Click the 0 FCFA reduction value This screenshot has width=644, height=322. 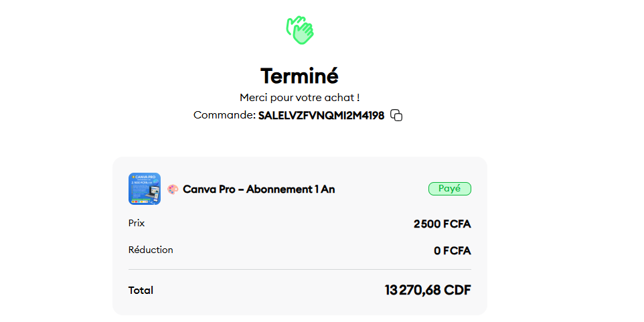[x=453, y=250]
